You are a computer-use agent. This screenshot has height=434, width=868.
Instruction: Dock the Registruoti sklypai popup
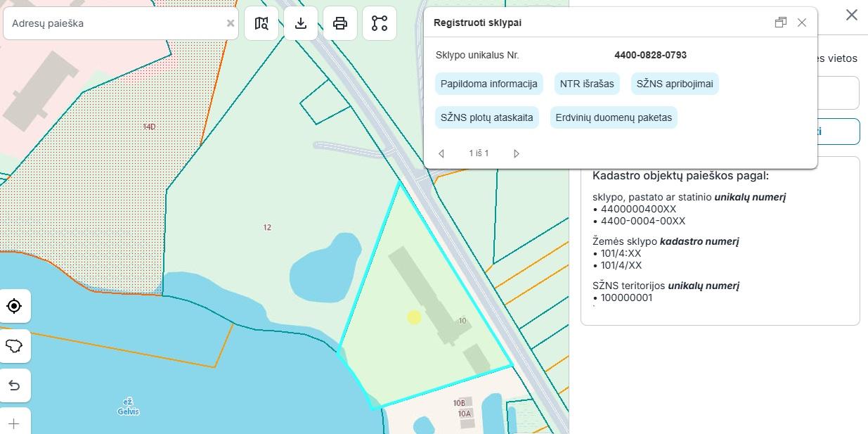pyautogui.click(x=780, y=23)
